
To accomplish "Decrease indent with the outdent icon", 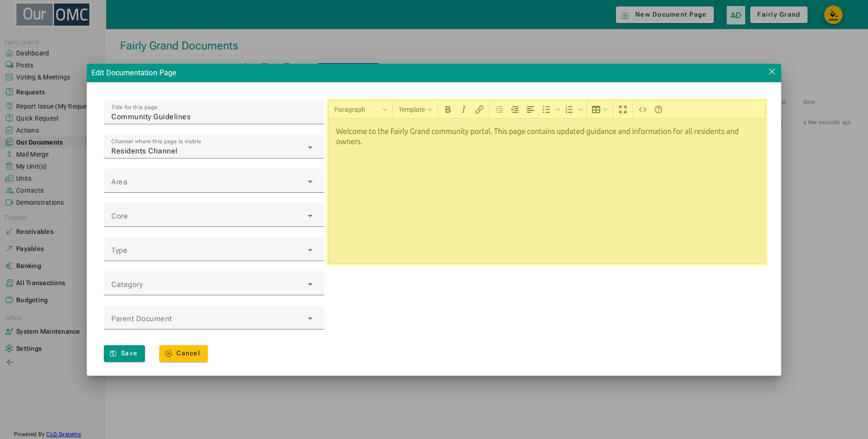I will click(x=499, y=110).
